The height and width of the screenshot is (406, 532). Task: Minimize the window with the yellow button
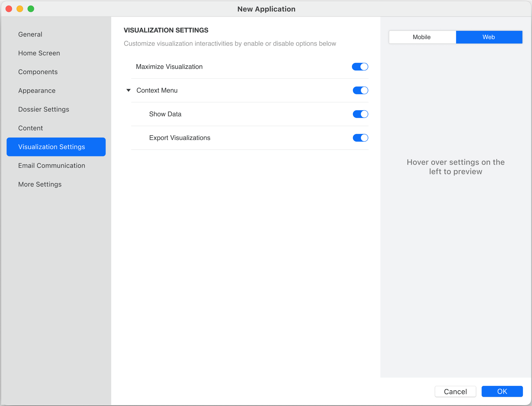(x=20, y=9)
